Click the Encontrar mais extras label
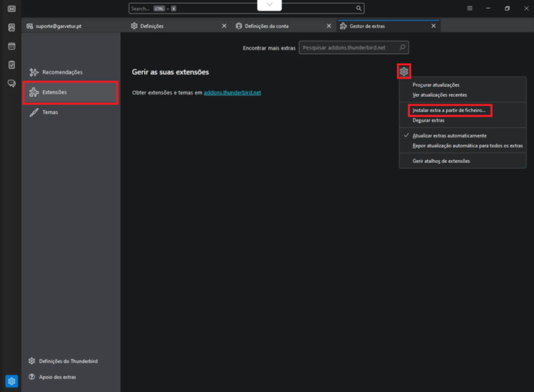This screenshot has height=392, width=534. [269, 48]
